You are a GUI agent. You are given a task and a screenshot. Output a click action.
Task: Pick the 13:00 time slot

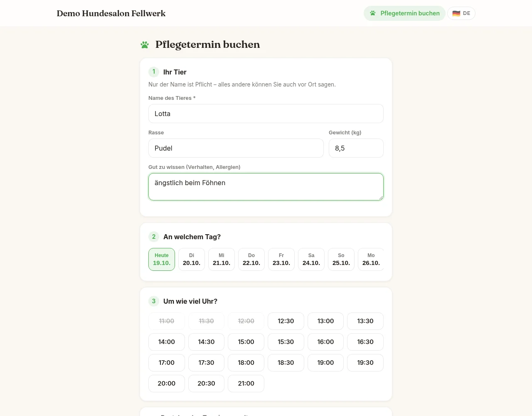pos(326,321)
